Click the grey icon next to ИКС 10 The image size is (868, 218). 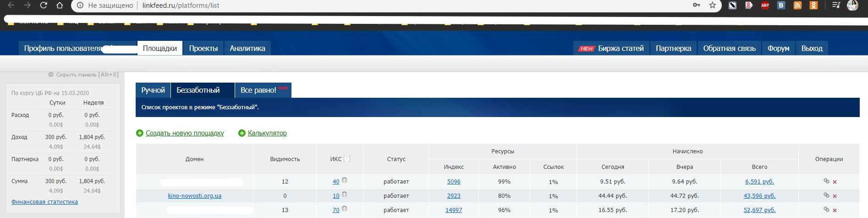pos(344,195)
